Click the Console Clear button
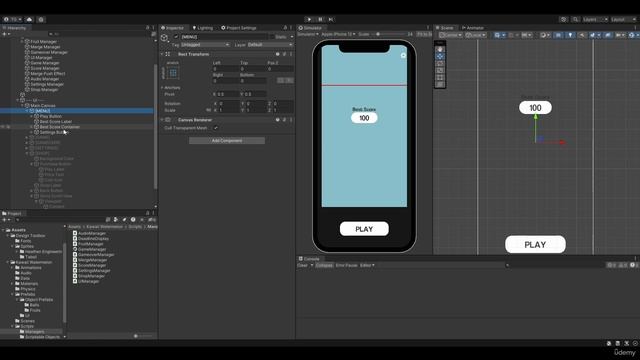This screenshot has height=360, width=640. point(302,265)
